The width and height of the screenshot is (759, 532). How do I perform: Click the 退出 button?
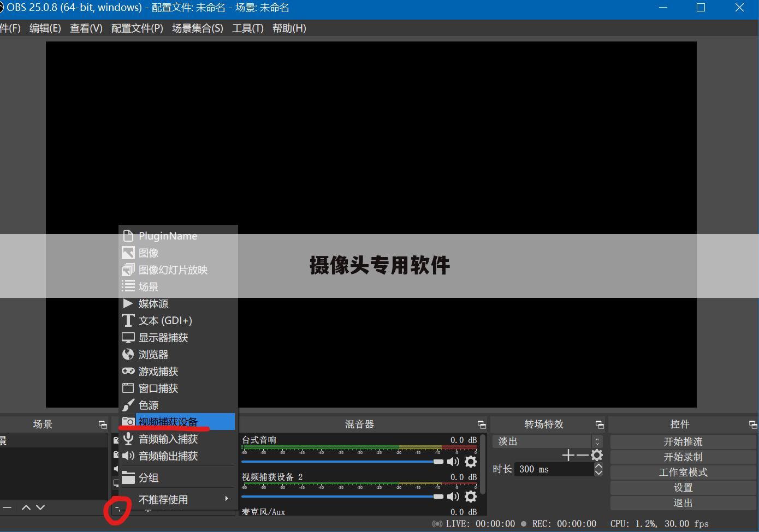683,503
